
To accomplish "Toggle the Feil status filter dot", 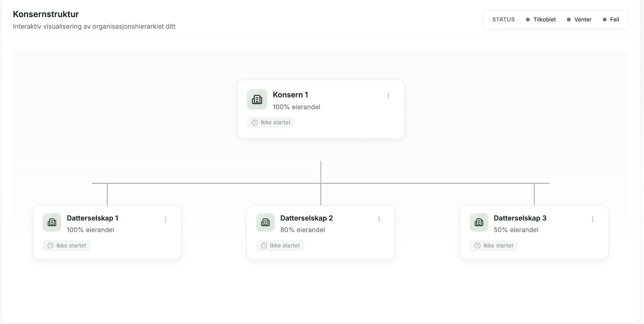I will 604,19.
